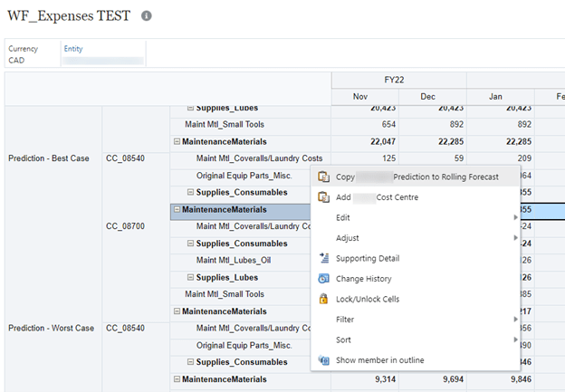565x392 pixels.
Task: Click the Copy Prediction to Rolling Forecast icon
Action: [323, 177]
